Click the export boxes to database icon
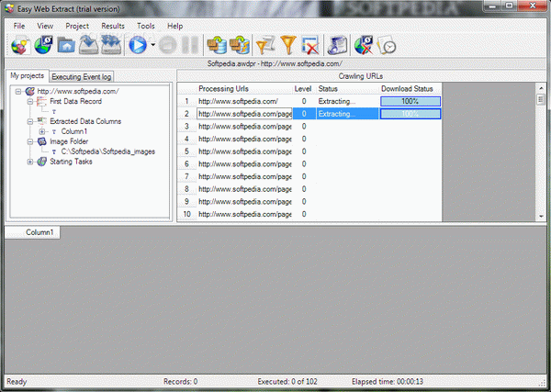Image resolution: width=551 pixels, height=392 pixels. 217,45
